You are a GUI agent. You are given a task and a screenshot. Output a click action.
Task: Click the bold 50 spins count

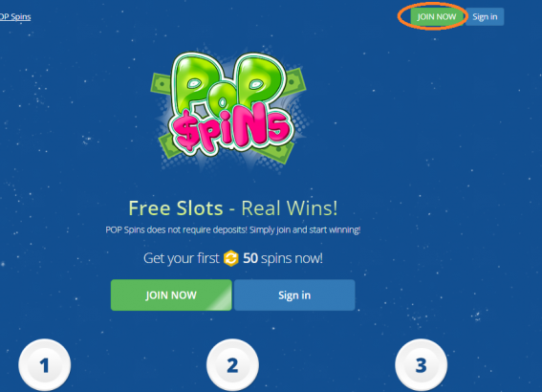250,258
